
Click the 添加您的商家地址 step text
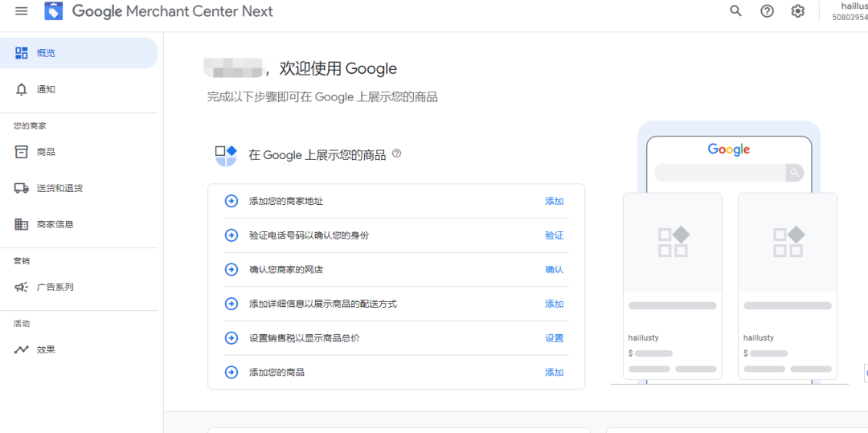point(286,202)
